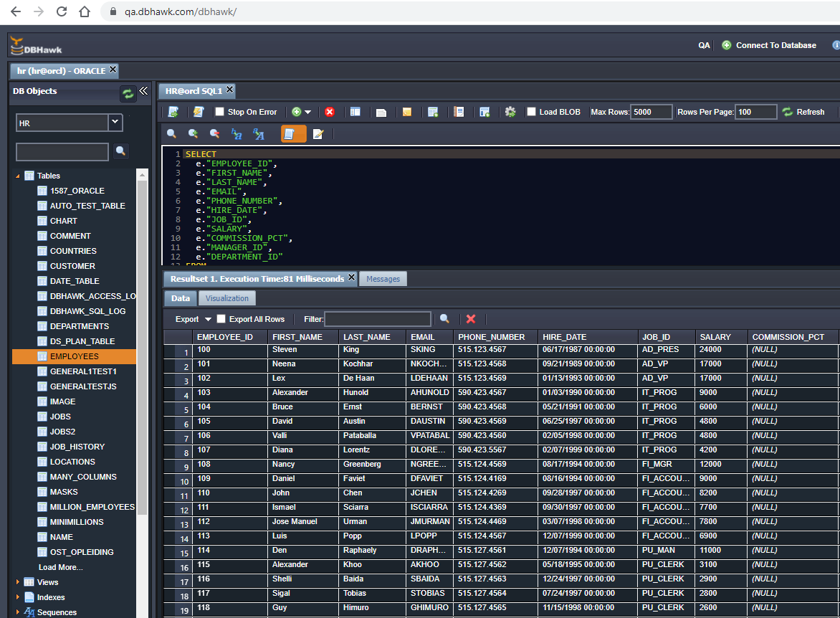
Task: Click the magnifier search icon in editor toolbar
Action: (x=171, y=133)
